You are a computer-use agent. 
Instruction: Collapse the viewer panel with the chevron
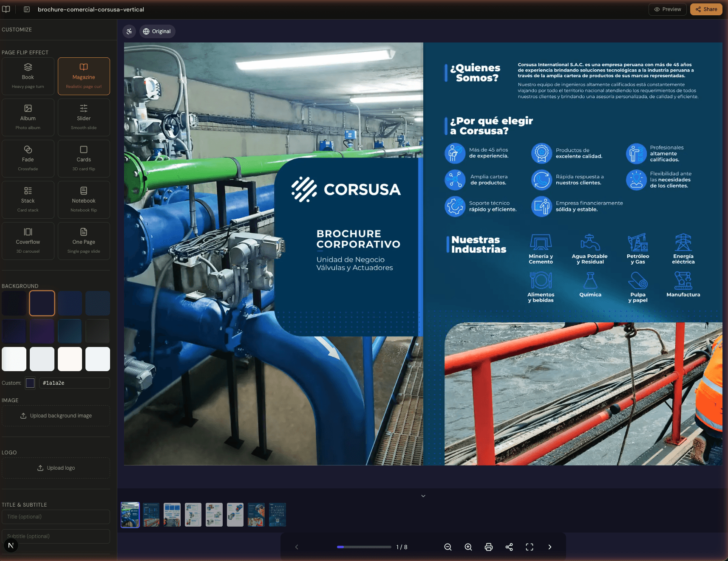pos(423,496)
